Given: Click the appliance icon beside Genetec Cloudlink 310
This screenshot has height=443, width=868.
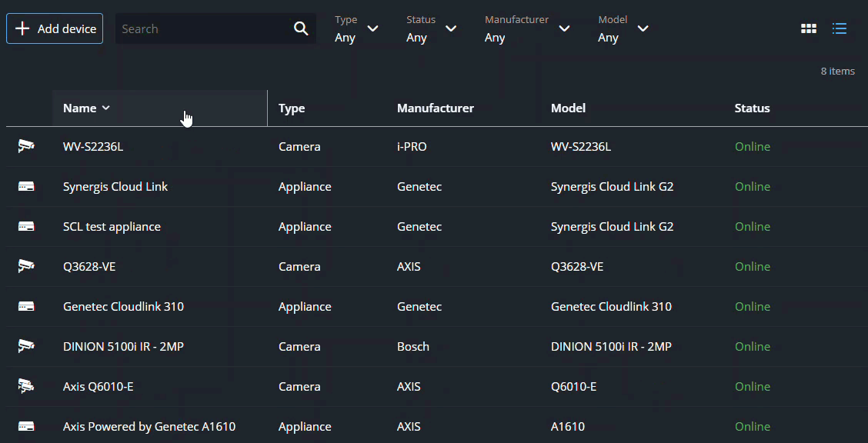Looking at the screenshot, I should point(26,307).
